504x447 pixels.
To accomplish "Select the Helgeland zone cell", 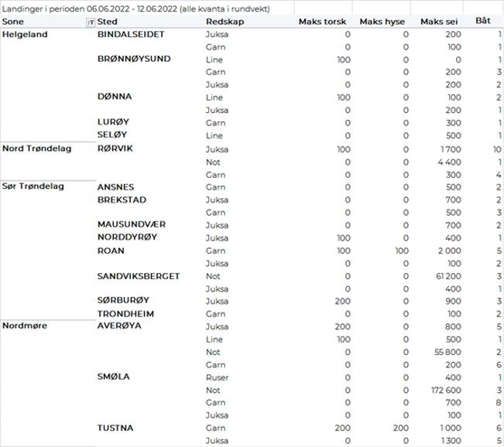I will coord(23,36).
